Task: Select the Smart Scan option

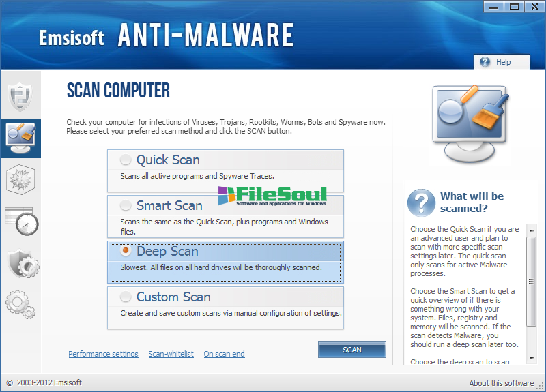Action: 126,206
